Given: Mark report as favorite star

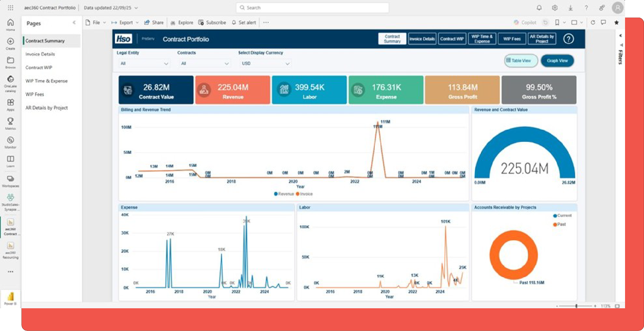Looking at the screenshot, I should point(616,22).
